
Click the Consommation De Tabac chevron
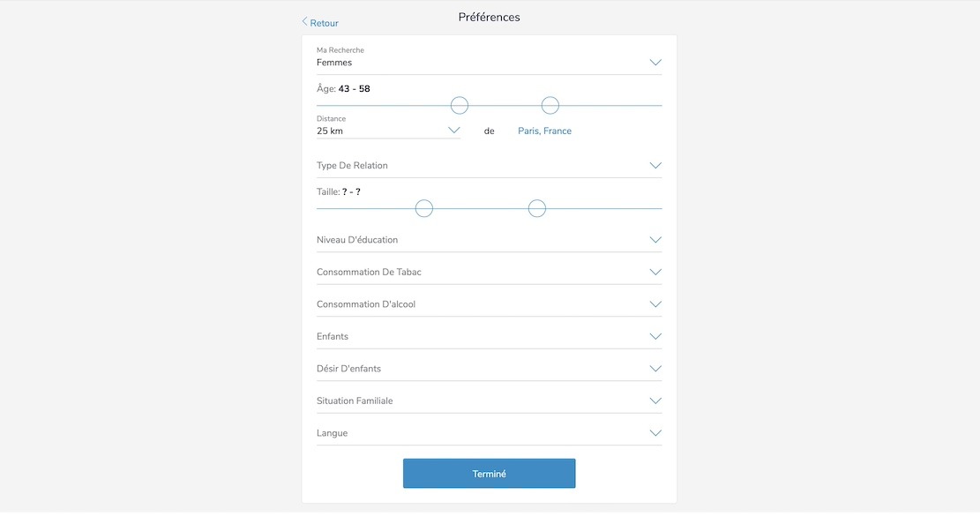tap(655, 272)
